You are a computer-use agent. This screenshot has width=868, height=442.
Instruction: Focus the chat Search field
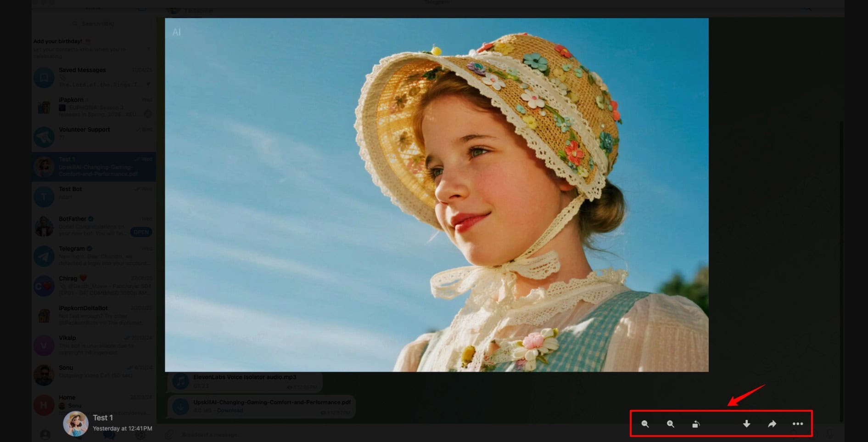(x=94, y=23)
